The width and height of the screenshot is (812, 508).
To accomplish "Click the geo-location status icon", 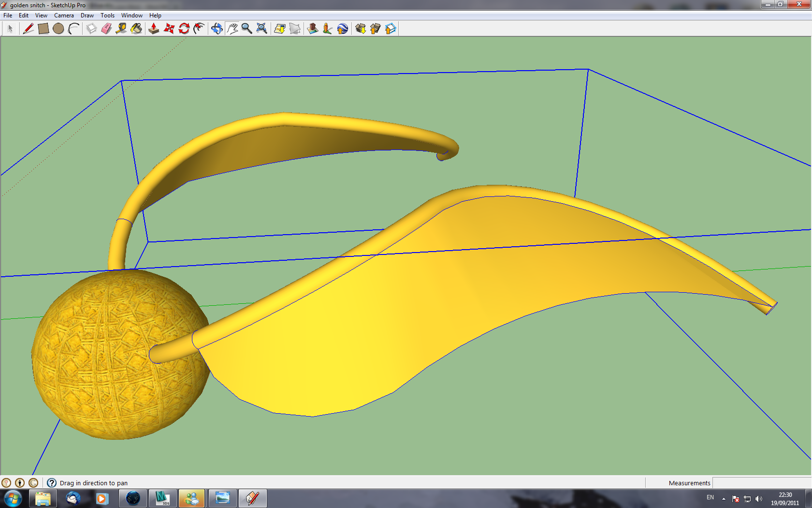I will point(6,483).
